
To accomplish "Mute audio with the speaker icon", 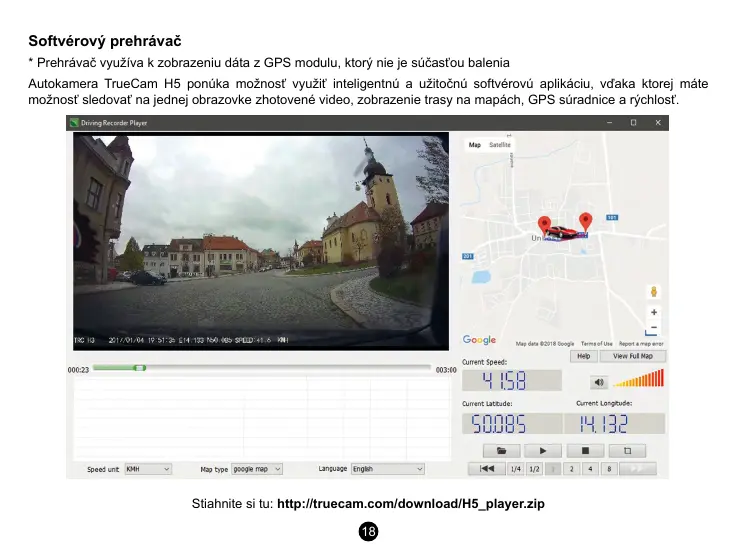I will click(599, 382).
